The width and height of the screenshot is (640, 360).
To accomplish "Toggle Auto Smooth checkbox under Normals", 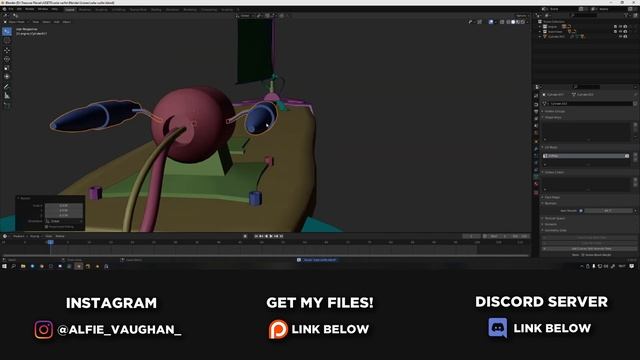I will 581,211.
